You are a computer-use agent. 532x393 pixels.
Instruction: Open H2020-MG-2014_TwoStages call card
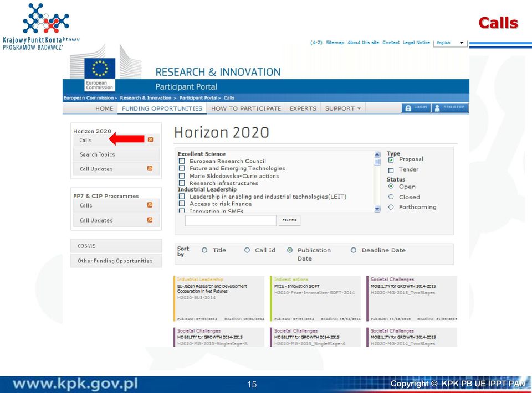(412, 337)
